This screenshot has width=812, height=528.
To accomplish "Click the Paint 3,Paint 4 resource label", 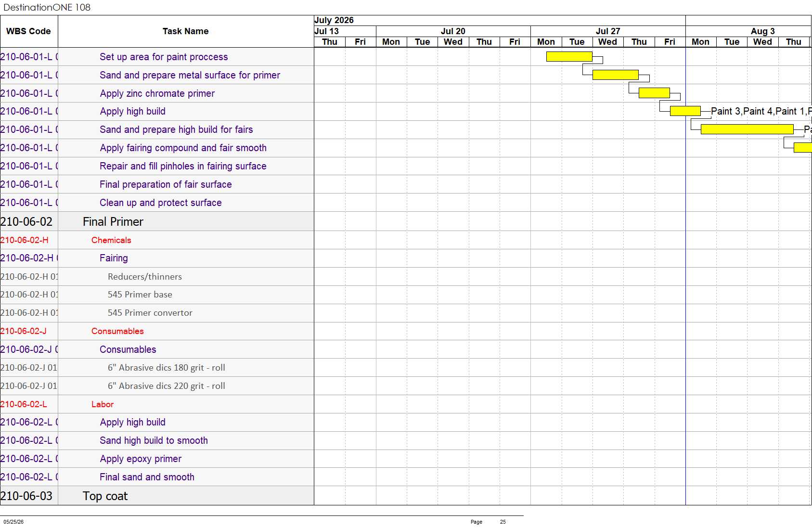I will (742, 111).
